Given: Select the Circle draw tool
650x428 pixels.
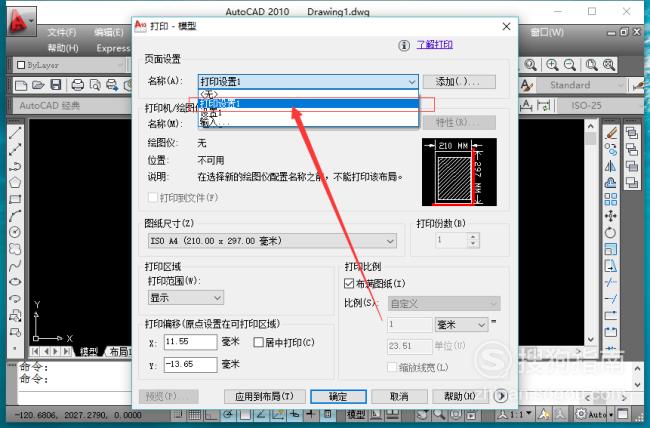Looking at the screenshot, I should pos(15,232).
